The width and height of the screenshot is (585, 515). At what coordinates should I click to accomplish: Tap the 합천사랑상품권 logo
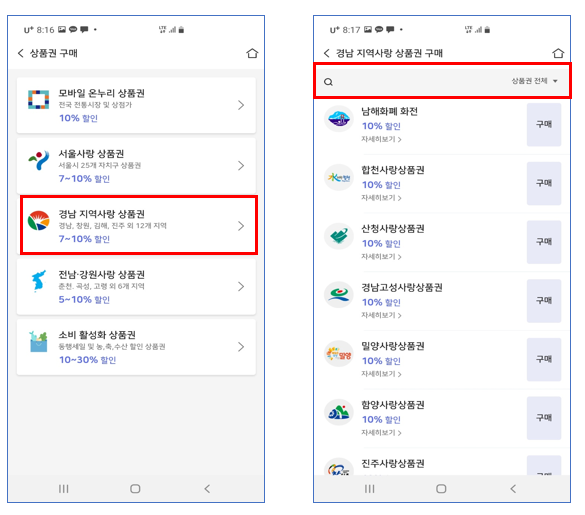point(339,177)
